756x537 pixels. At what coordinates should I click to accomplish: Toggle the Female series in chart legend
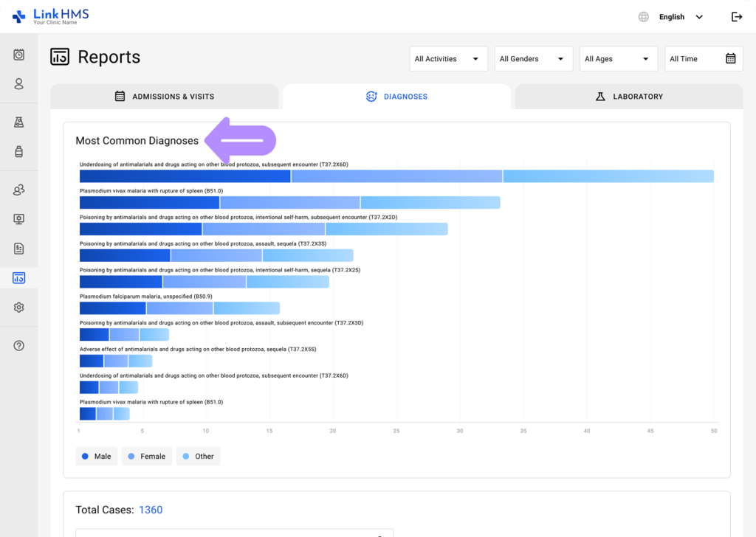point(146,456)
